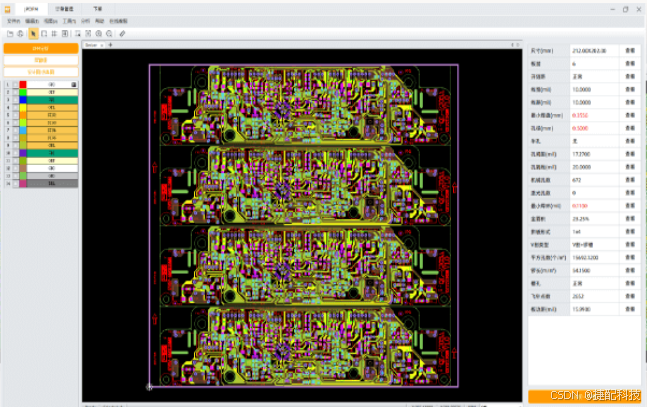Open the second menu (Edit) in menu bar
The image size is (647, 407).
[32, 21]
